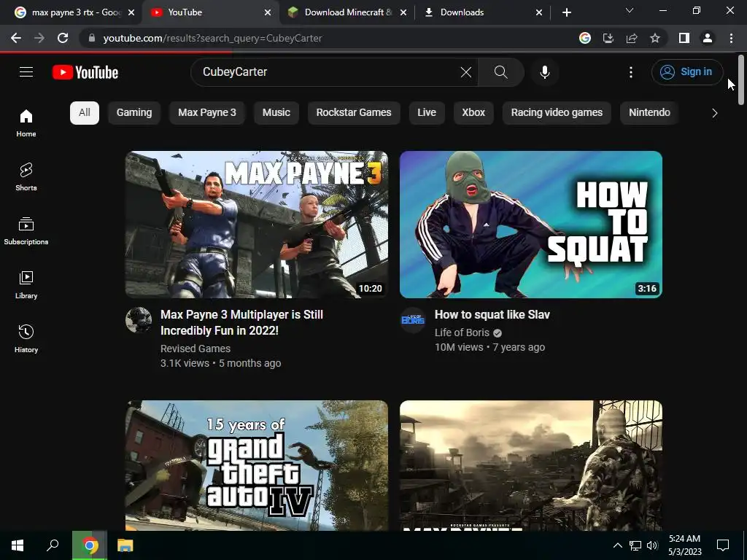Viewport: 747px width, 560px height.
Task: Select the Rockstar Games filter chip
Action: (354, 113)
